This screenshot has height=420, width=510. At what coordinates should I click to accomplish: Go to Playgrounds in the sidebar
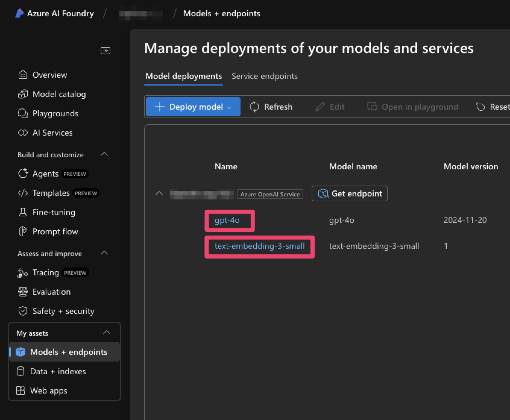(55, 114)
